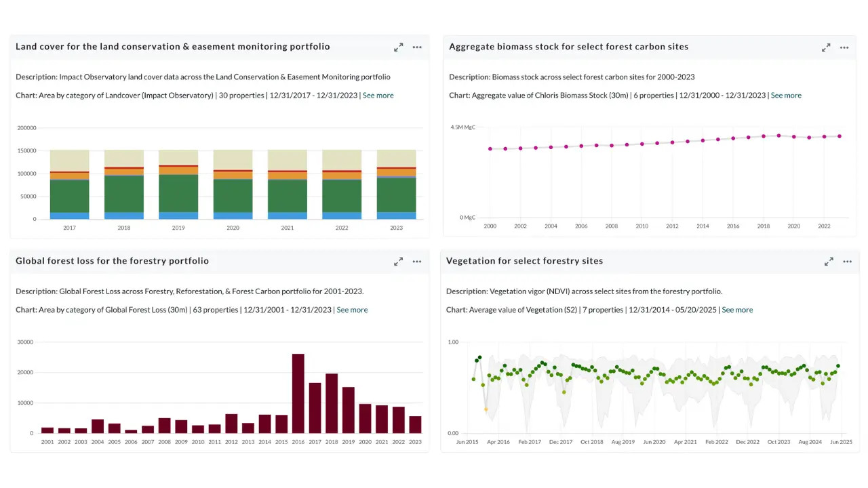Viewport: 868px width, 488px height.
Task: Open more options on Vegetation card
Action: pyautogui.click(x=847, y=261)
